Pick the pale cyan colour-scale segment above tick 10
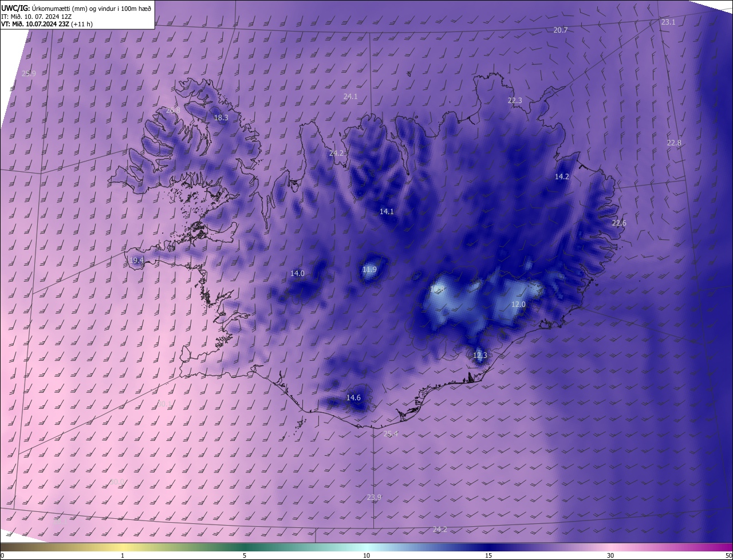This screenshot has height=560, width=733. click(366, 547)
